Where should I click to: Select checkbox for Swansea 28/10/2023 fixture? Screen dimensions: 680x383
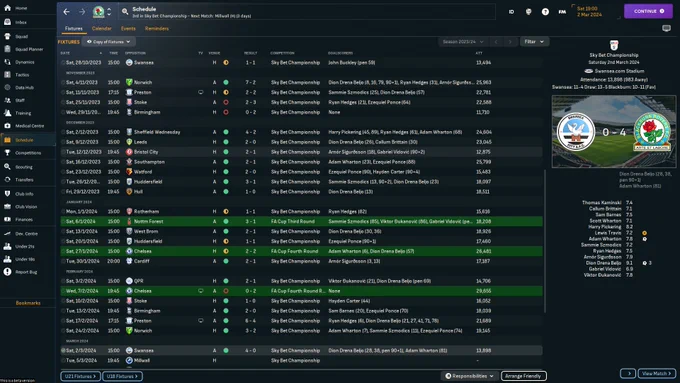point(63,62)
